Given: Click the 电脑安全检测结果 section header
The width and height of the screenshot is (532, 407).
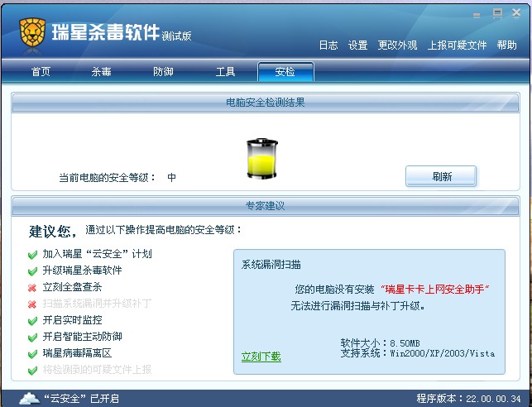Looking at the screenshot, I should coord(266,103).
